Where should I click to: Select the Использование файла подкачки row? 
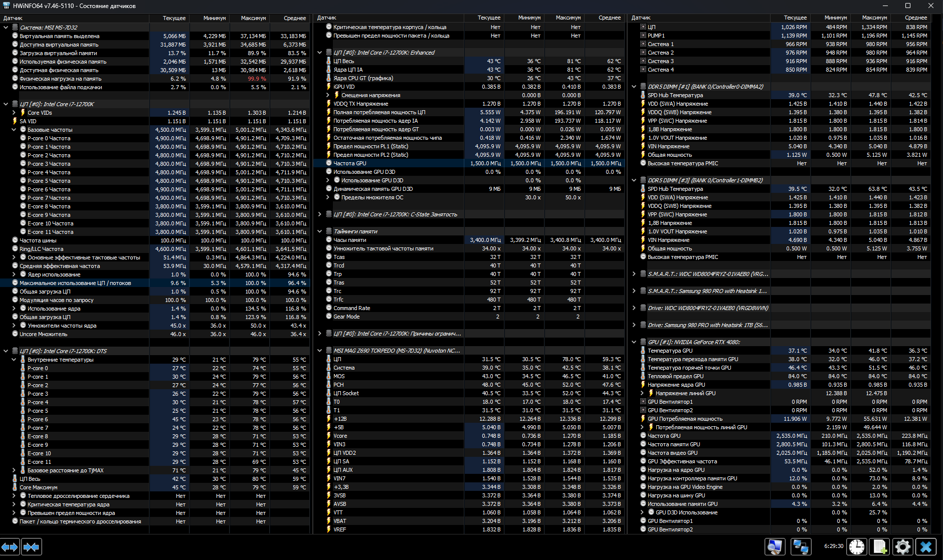[155, 87]
